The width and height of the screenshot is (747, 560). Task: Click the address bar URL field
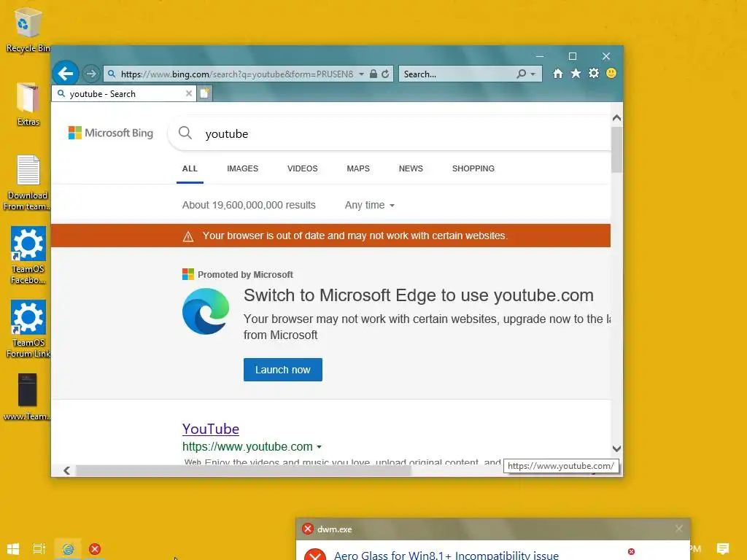point(237,74)
